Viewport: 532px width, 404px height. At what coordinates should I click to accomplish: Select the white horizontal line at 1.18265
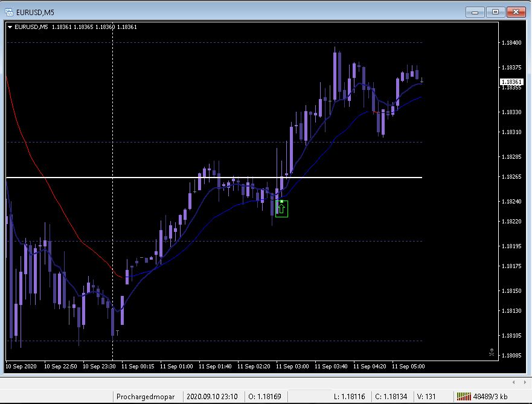pos(214,178)
